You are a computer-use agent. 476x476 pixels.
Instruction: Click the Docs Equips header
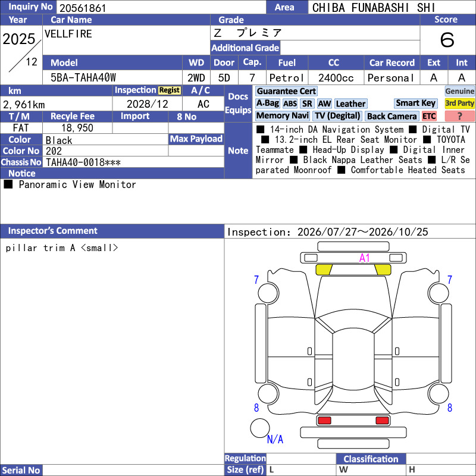(x=238, y=103)
